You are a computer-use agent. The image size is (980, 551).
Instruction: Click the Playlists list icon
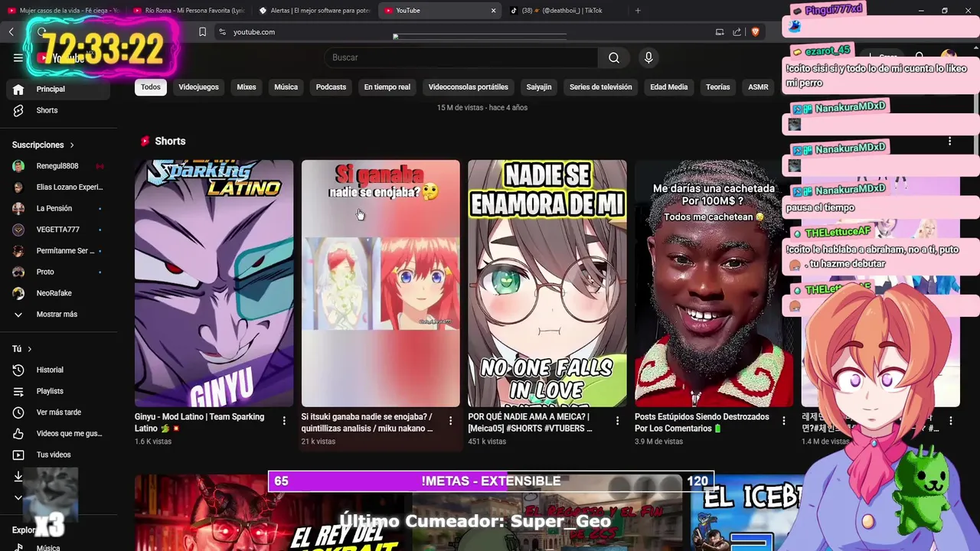(x=19, y=391)
